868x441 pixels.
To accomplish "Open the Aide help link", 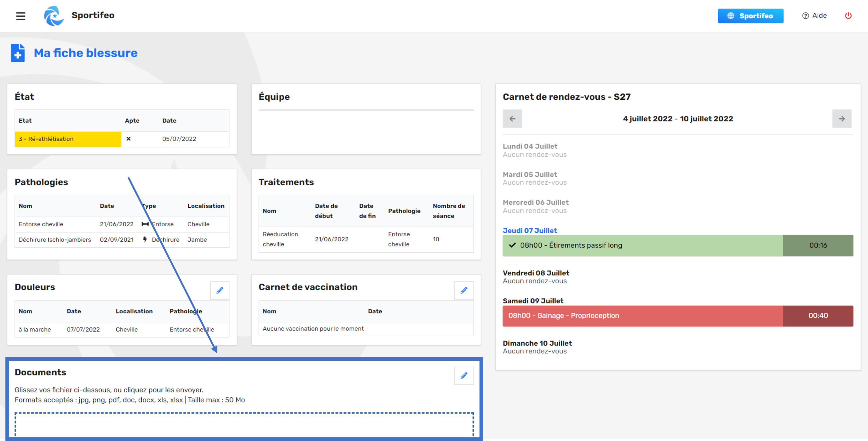I will pos(814,16).
